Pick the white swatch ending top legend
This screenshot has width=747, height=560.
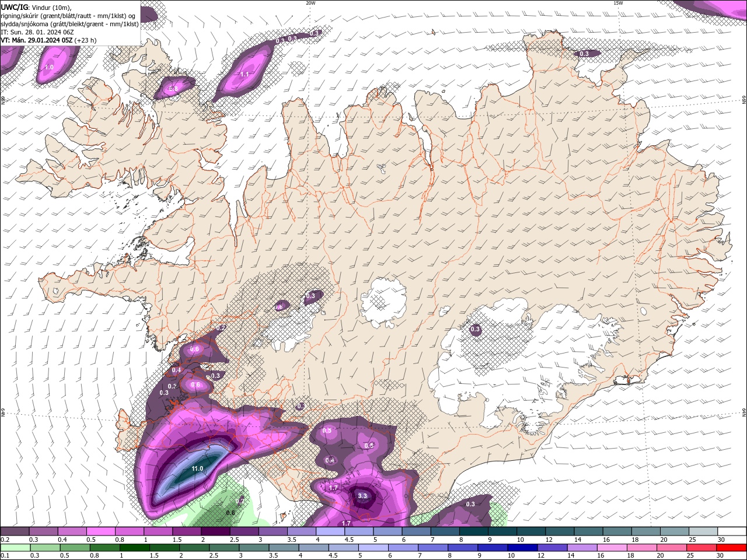click(x=732, y=531)
